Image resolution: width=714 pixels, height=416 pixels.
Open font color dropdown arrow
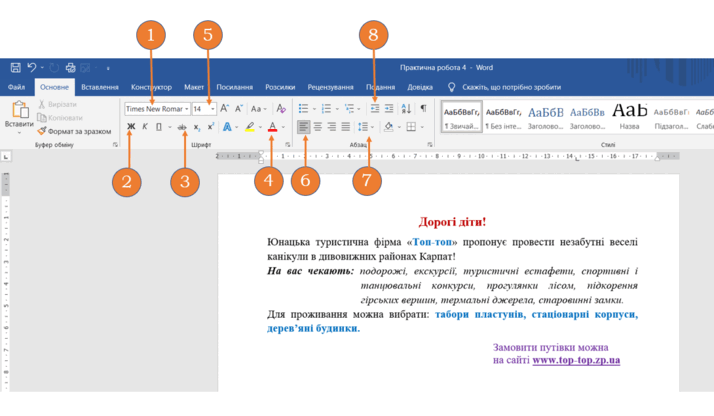coord(283,127)
